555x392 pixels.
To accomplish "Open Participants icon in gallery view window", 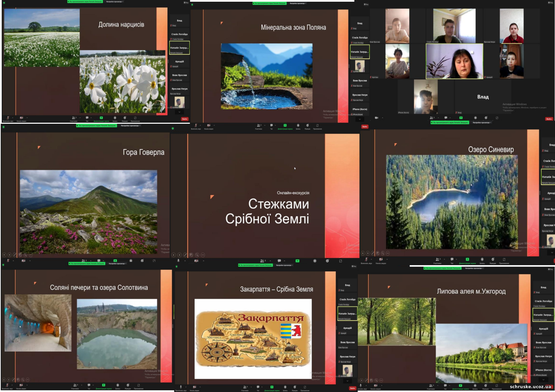I will point(432,118).
